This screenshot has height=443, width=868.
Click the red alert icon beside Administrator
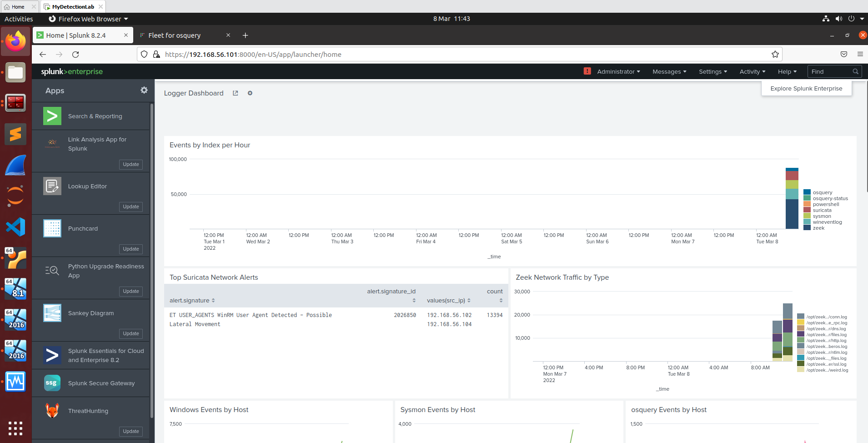click(587, 71)
